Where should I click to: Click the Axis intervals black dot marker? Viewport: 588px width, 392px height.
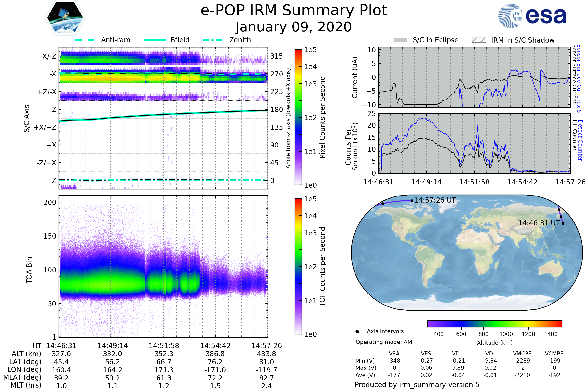click(x=357, y=331)
